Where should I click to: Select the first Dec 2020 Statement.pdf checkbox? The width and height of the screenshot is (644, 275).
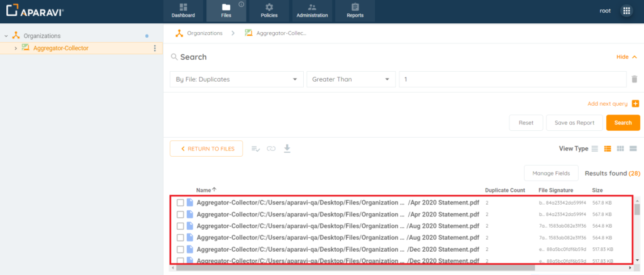click(x=180, y=249)
